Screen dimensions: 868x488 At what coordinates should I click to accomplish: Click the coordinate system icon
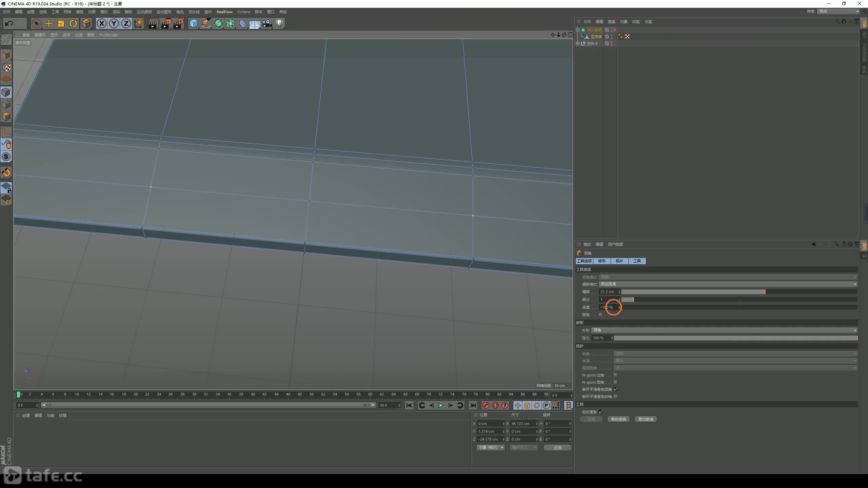[x=139, y=23]
